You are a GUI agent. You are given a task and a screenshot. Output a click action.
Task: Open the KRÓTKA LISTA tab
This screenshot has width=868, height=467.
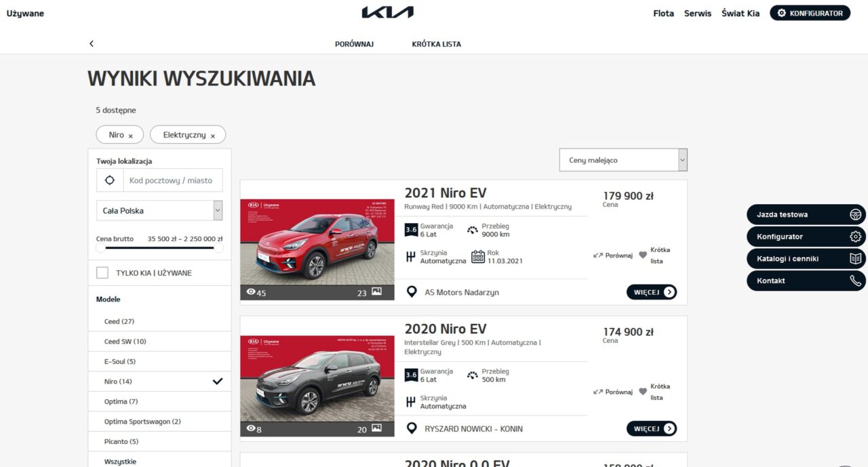(x=436, y=44)
